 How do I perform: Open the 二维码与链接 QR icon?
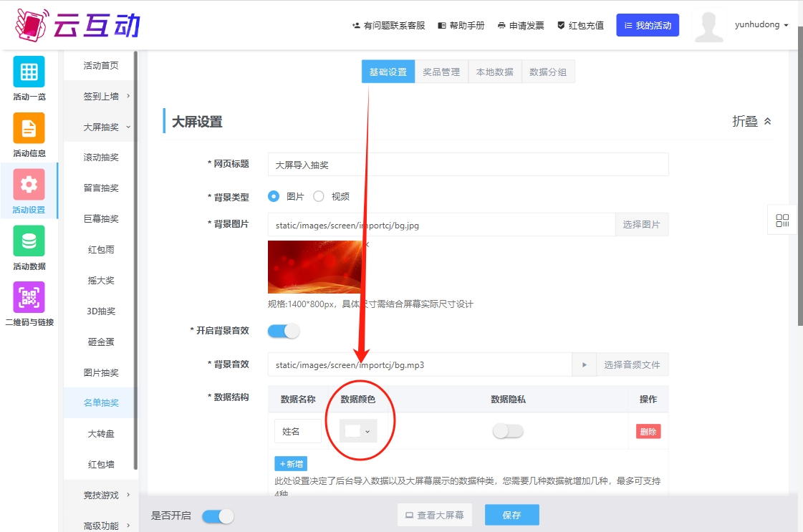click(x=29, y=297)
